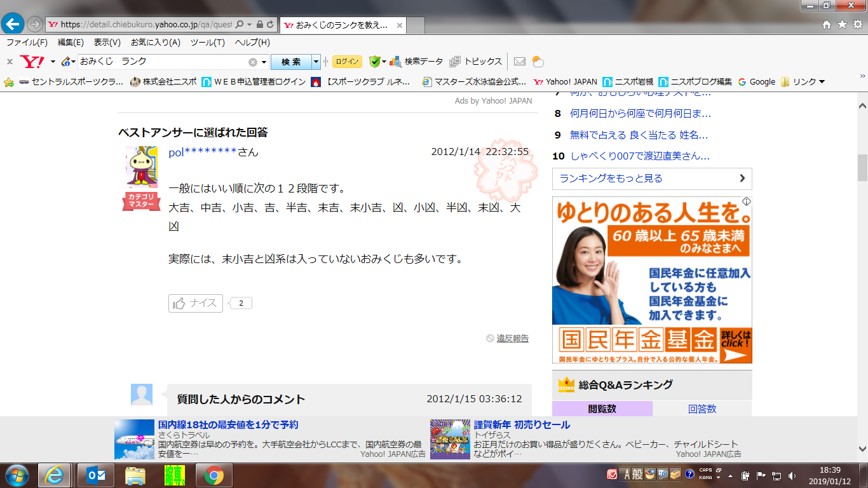
Task: Launch Google Chrome from the taskbar
Action: [214, 475]
